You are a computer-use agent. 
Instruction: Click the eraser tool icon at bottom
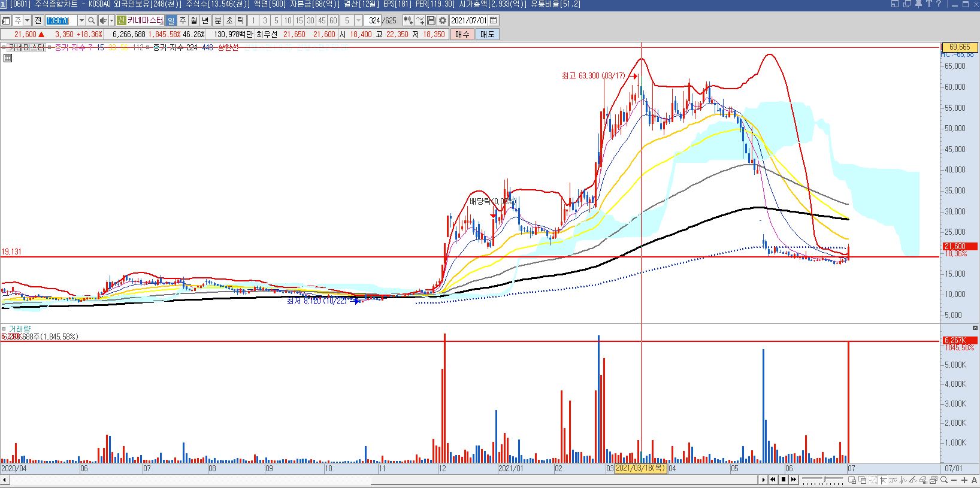pos(924,480)
